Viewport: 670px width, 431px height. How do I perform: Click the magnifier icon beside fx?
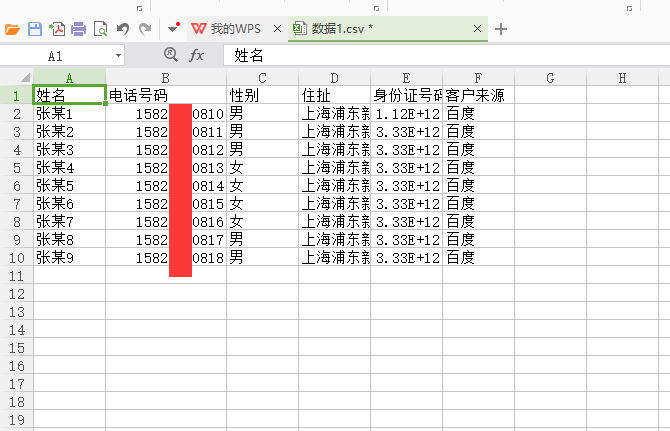click(x=170, y=56)
